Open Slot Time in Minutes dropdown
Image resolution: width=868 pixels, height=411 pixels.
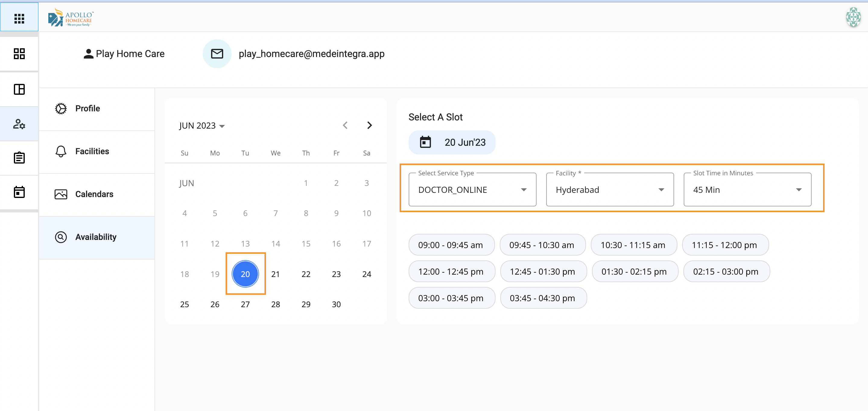(747, 190)
